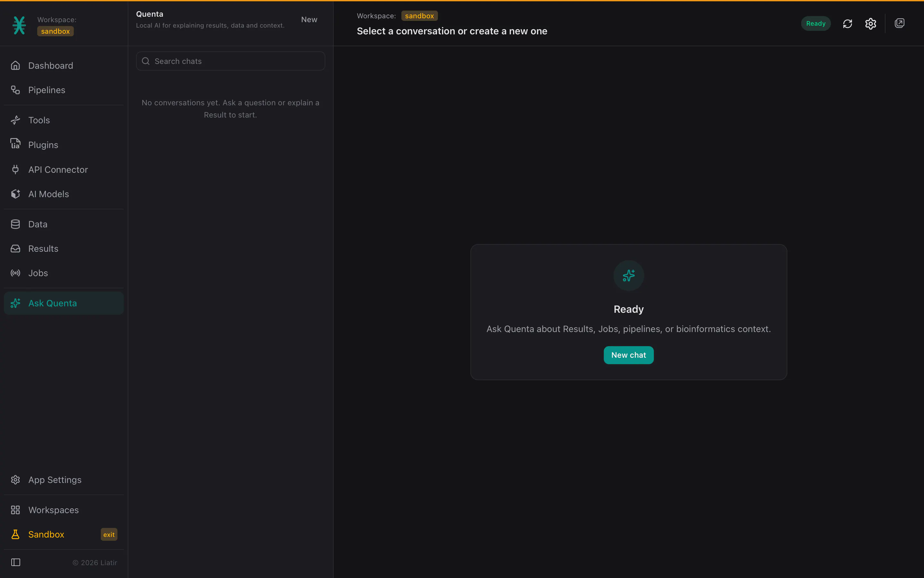Click the sandbox tag in header
Image resolution: width=924 pixels, height=578 pixels.
(419, 16)
